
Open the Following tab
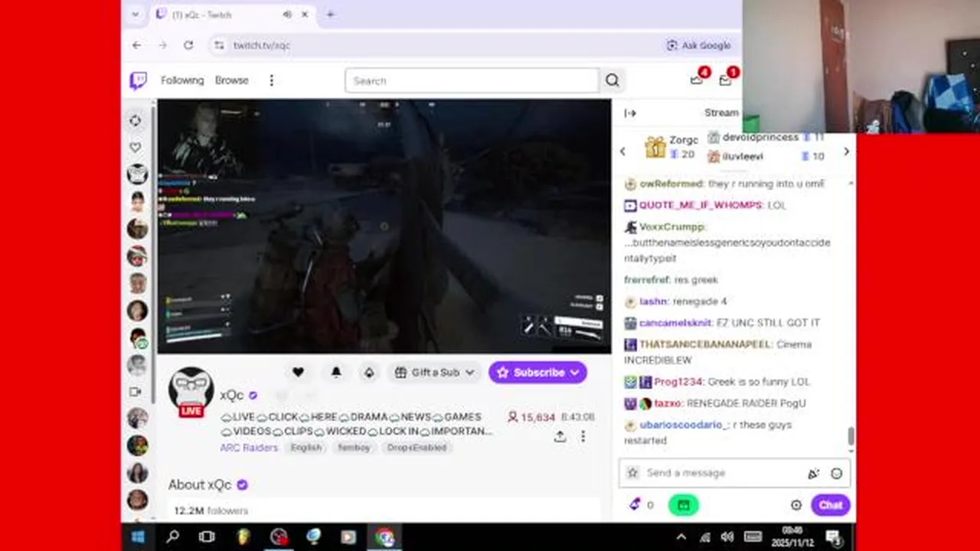[x=182, y=80]
